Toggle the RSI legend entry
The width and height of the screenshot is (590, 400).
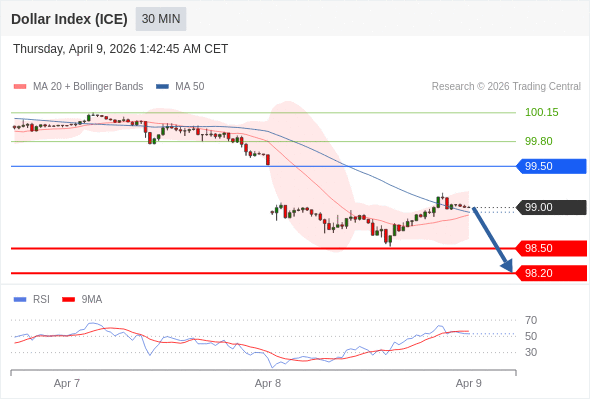coord(32,300)
